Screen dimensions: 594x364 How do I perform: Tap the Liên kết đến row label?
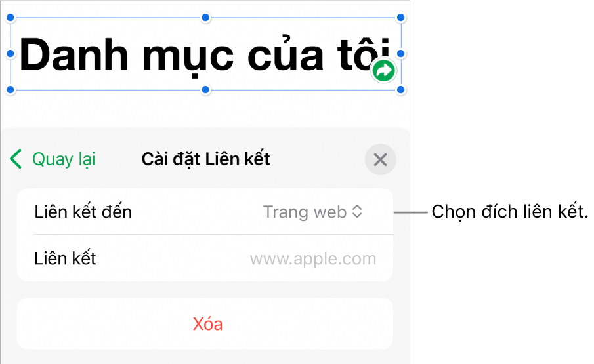[83, 212]
